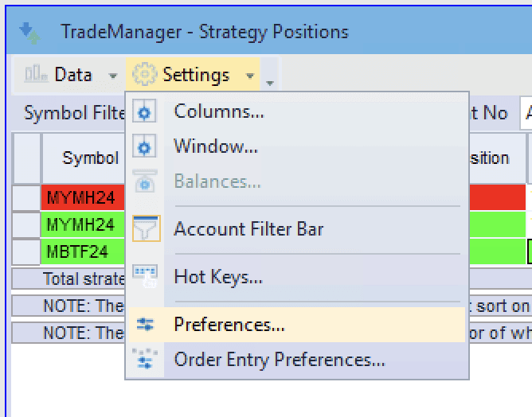This screenshot has height=417, width=532.
Task: Click the row selector beside MBTF24
Action: click(26, 251)
